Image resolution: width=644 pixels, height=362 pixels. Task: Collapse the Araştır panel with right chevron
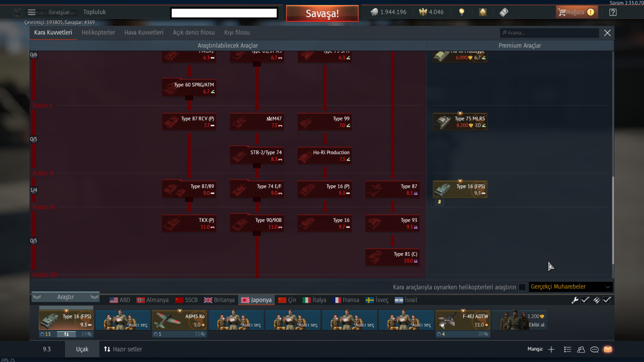94,297
